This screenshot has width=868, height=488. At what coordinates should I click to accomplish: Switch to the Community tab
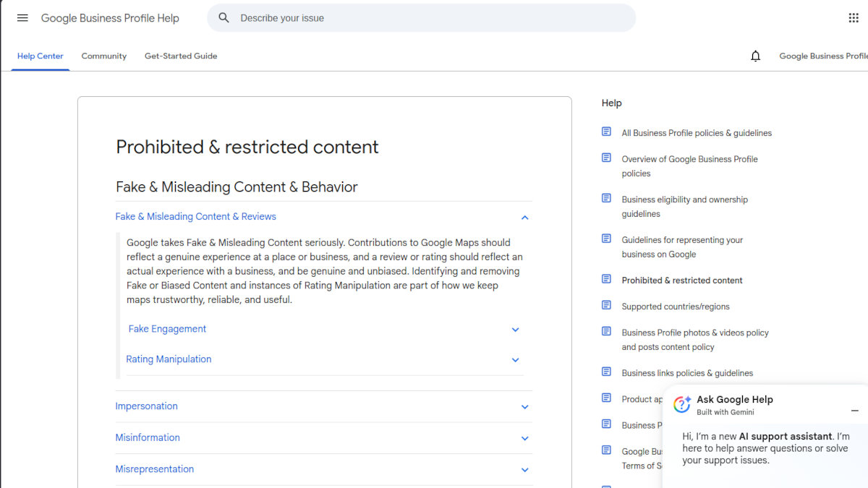coord(104,56)
